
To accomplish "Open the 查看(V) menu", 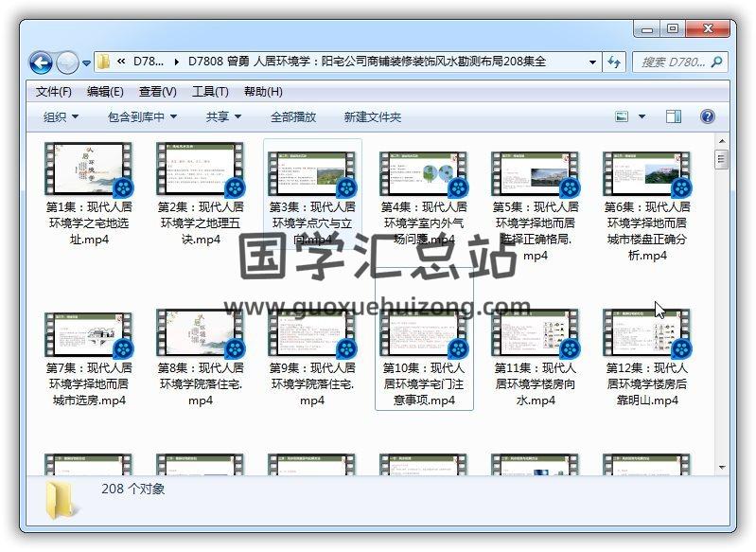I will 158,91.
